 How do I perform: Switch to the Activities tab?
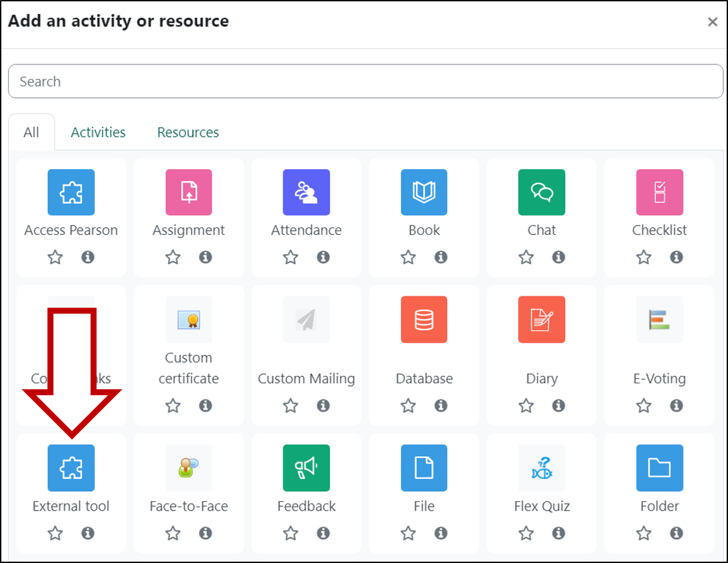pos(98,132)
